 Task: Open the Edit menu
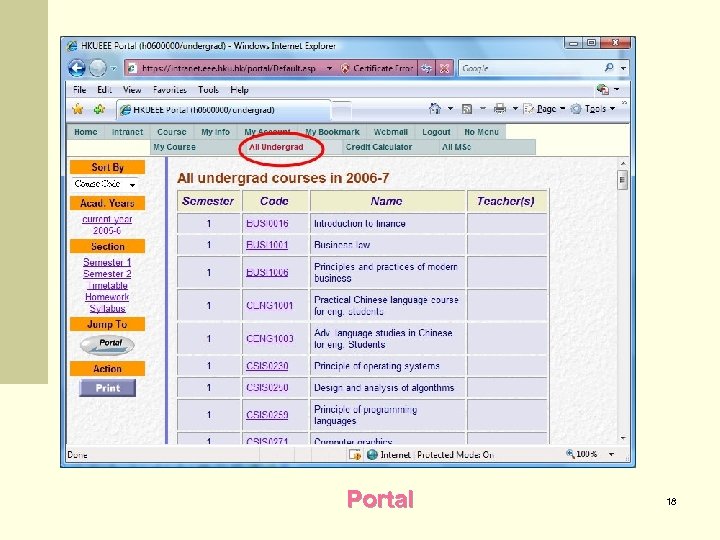click(104, 90)
